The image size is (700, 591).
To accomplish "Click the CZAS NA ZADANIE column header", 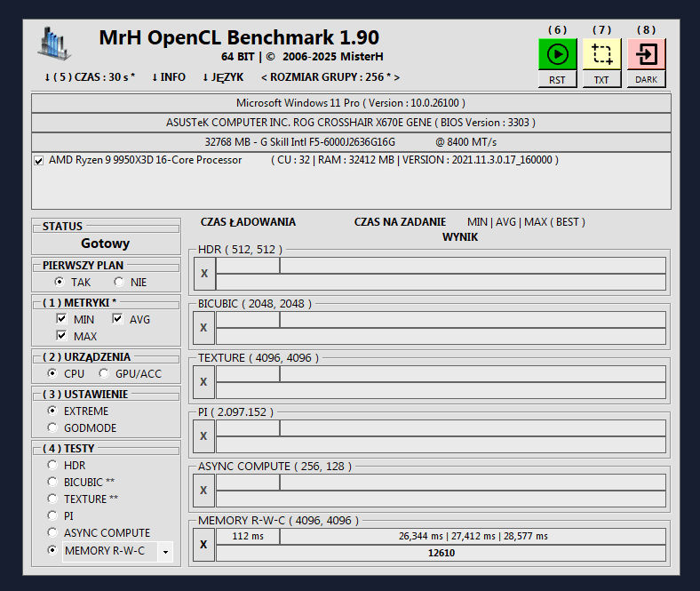I will (400, 222).
